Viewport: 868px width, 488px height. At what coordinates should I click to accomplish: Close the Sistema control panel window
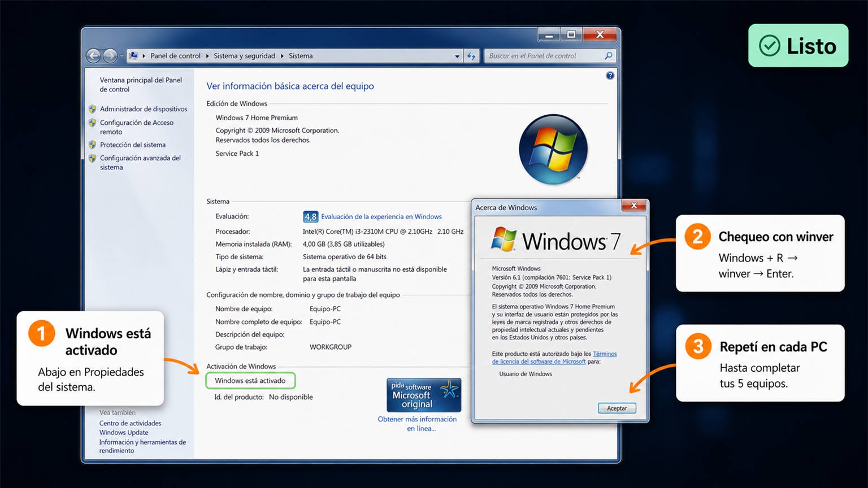pyautogui.click(x=600, y=35)
